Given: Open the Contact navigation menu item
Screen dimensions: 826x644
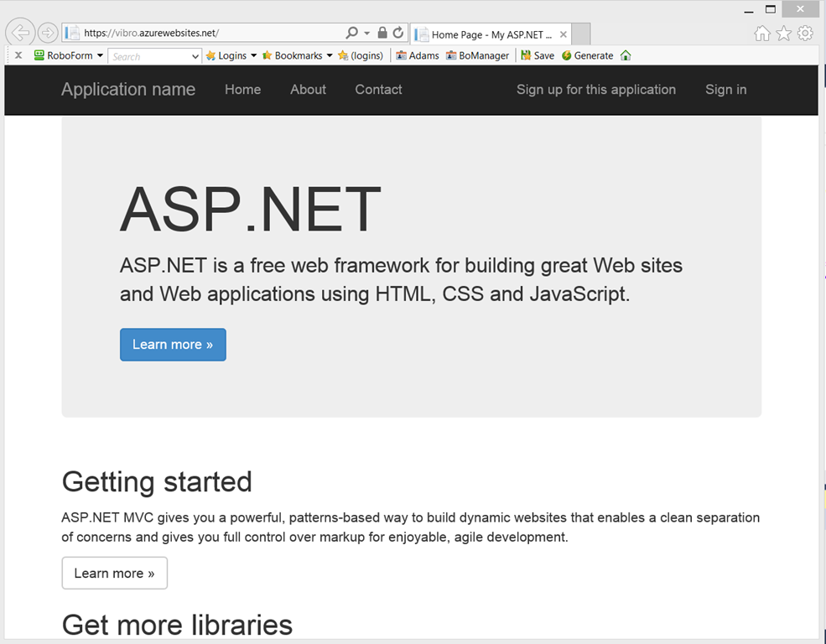Looking at the screenshot, I should (x=378, y=90).
